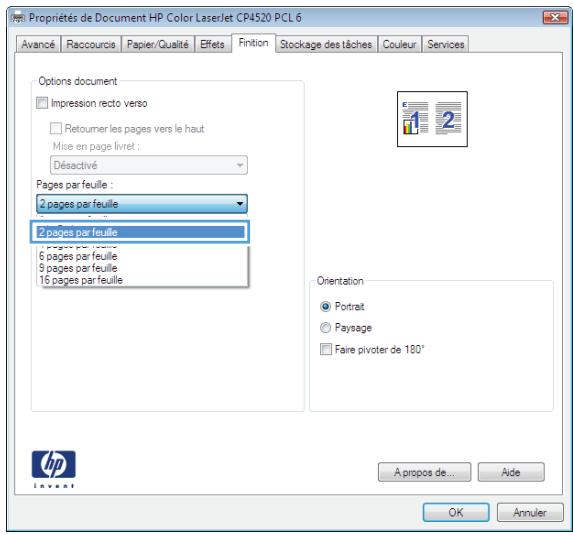Switch to the Raccourcis tab
Screen dimensions: 573x535
pos(91,44)
